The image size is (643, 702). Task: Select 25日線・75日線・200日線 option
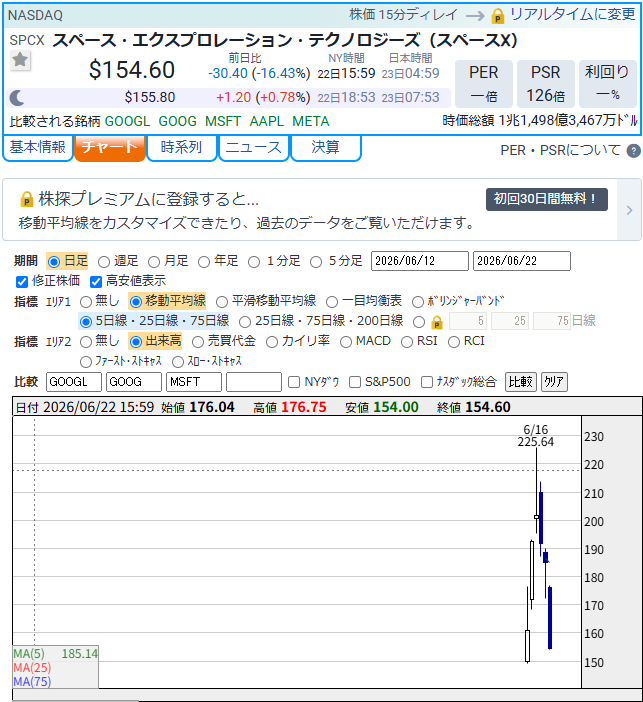click(x=244, y=322)
